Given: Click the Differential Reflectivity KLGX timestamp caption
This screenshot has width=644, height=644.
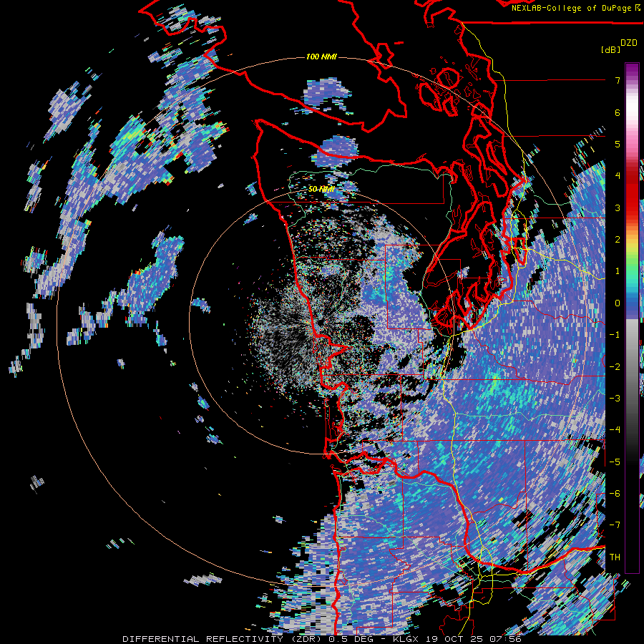Looking at the screenshot, I should 322,639.
